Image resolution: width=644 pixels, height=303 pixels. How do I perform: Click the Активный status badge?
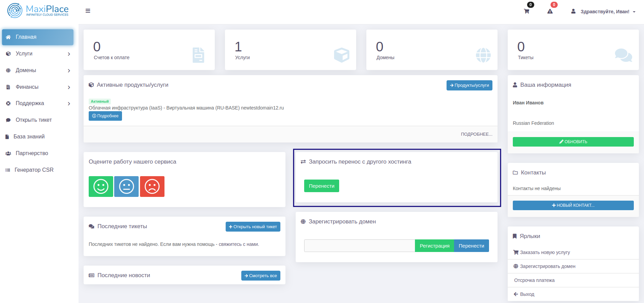pyautogui.click(x=100, y=101)
